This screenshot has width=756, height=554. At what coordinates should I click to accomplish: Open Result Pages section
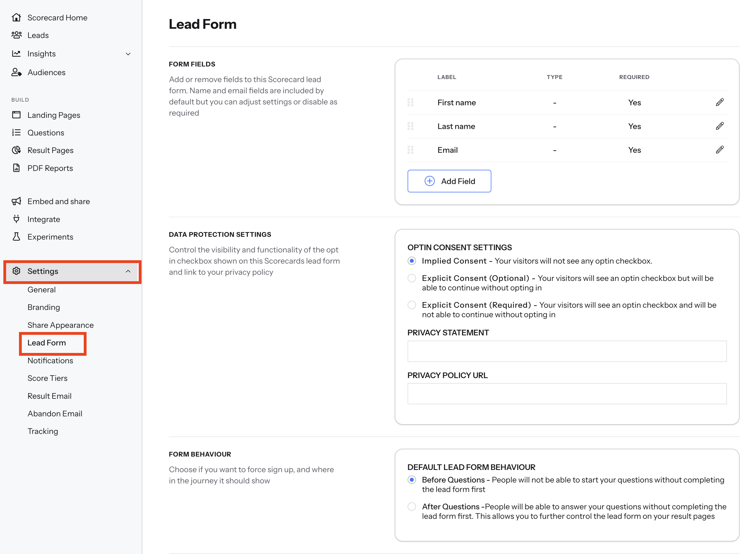50,150
